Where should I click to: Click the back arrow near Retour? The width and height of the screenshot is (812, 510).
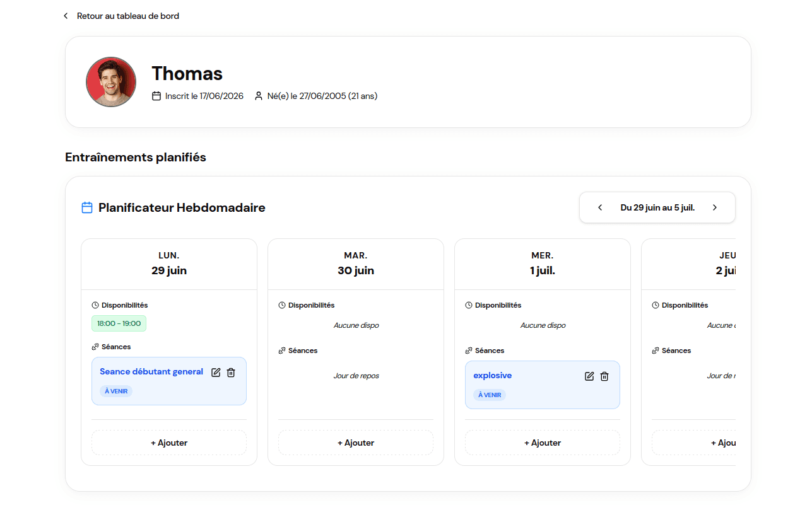click(66, 16)
